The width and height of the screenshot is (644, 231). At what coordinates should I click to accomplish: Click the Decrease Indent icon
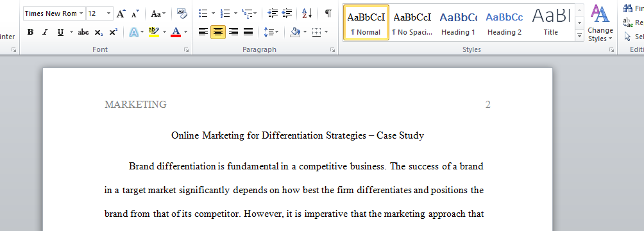click(273, 13)
